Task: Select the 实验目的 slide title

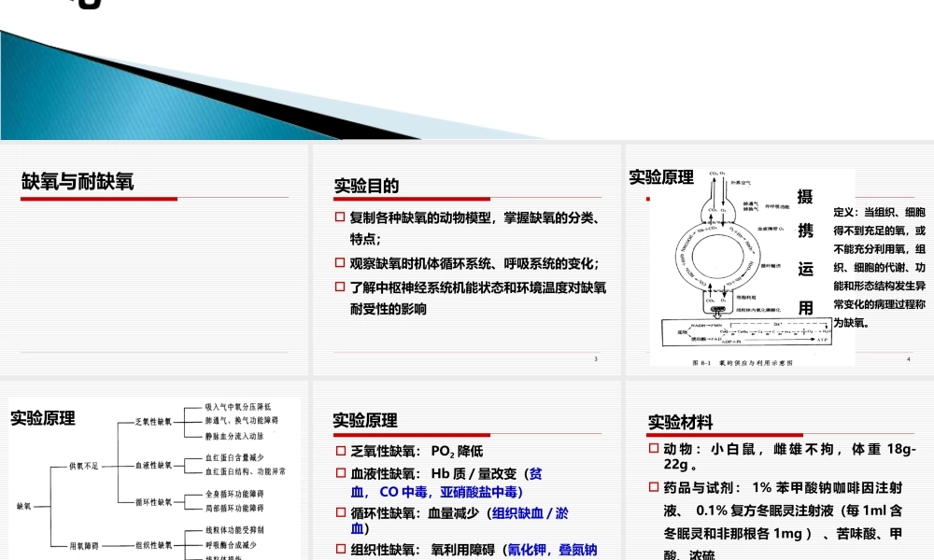Action: click(x=366, y=187)
